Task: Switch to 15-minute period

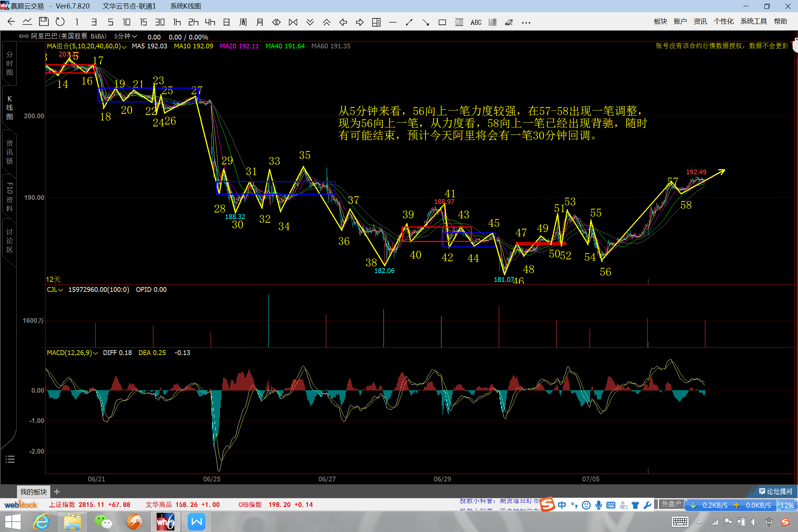Action: tap(143, 22)
